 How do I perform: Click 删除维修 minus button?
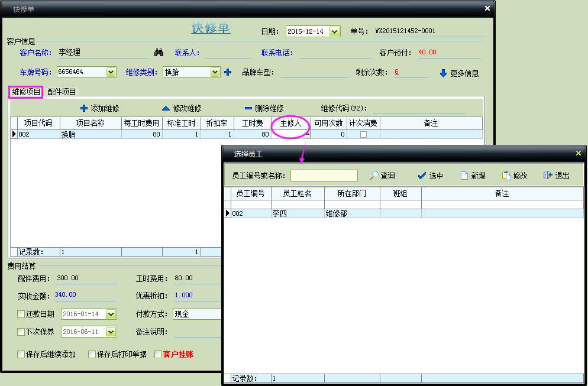264,108
